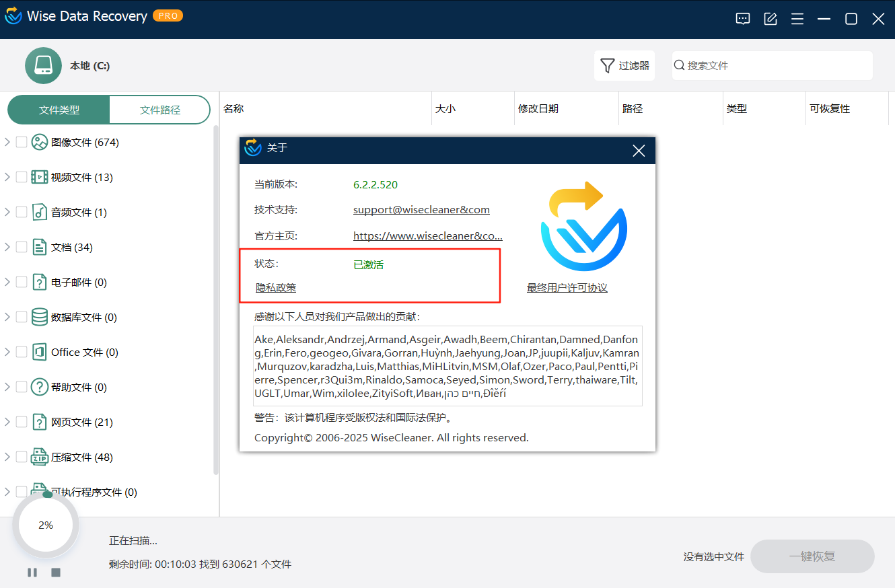
Task: Check the 文档 (34) checkbox
Action: (22, 247)
